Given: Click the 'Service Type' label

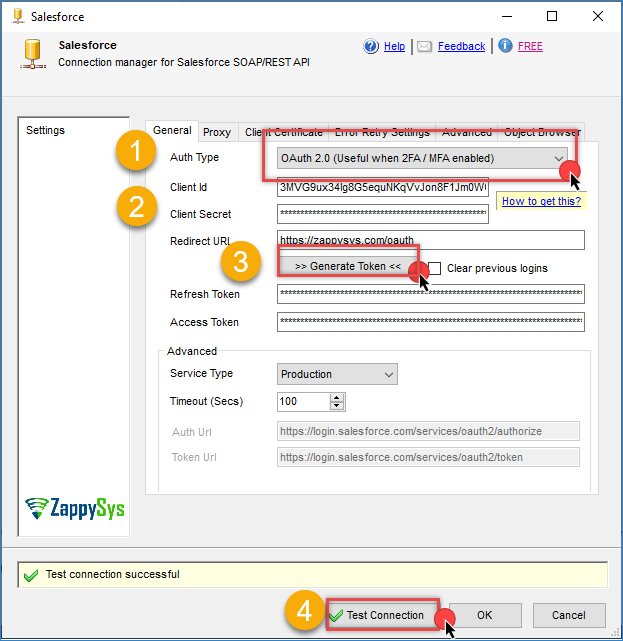Looking at the screenshot, I should pyautogui.click(x=201, y=373).
